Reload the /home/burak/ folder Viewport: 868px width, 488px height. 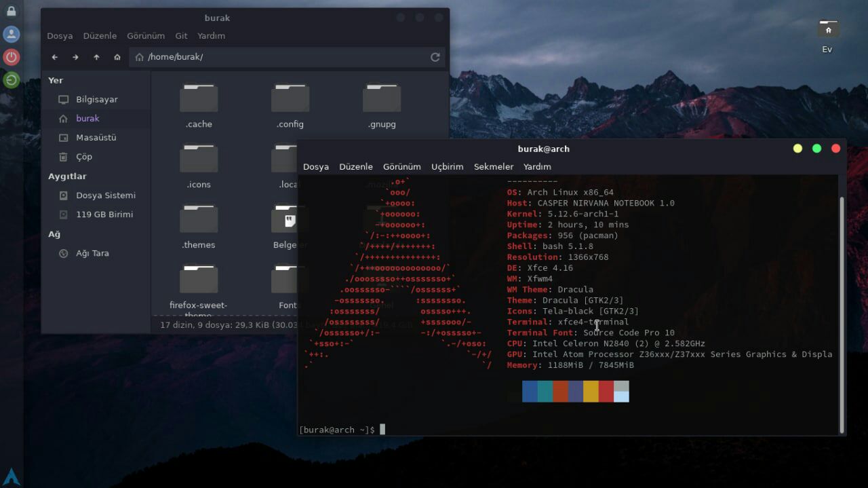(x=435, y=57)
